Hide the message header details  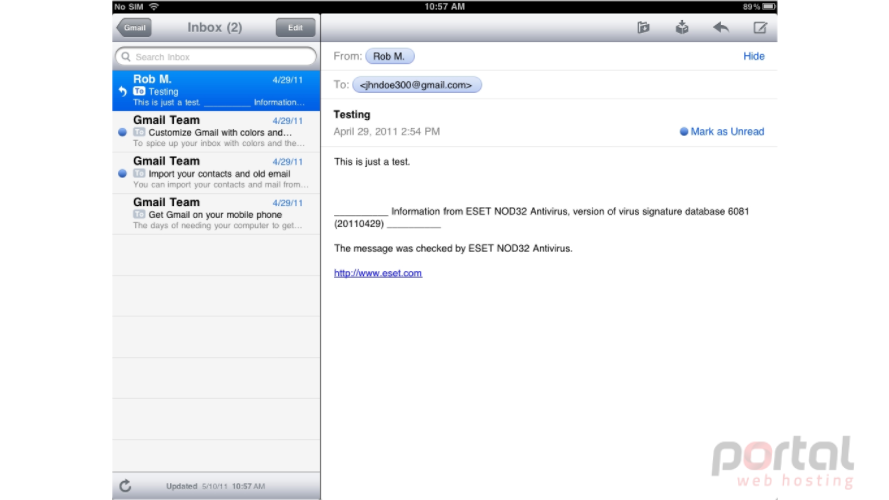point(753,56)
